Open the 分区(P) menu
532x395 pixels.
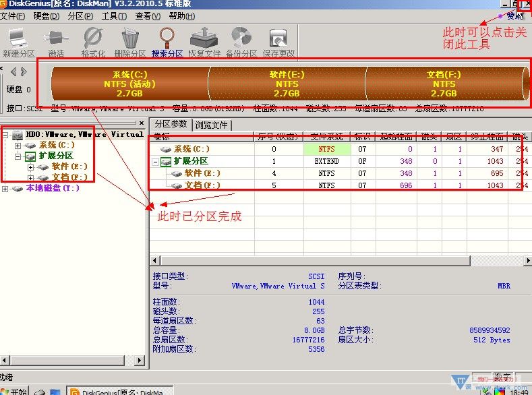(80, 16)
